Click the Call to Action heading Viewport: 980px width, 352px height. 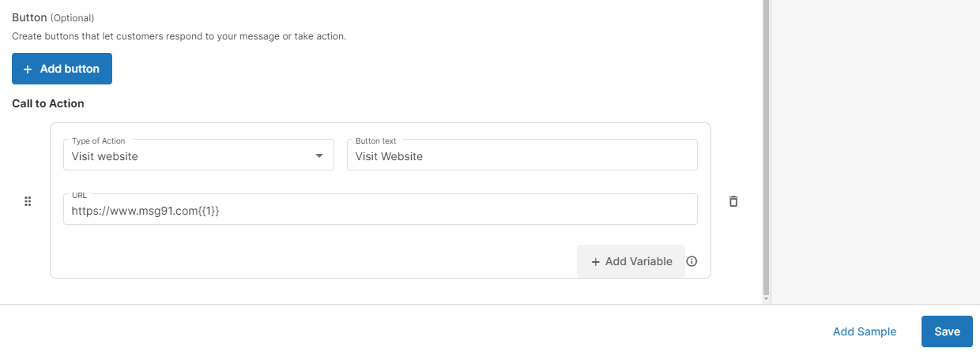pyautogui.click(x=48, y=103)
